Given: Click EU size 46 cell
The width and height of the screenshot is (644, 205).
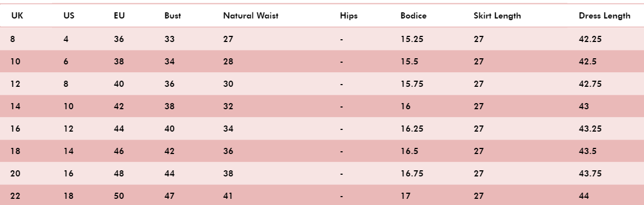Looking at the screenshot, I should click(x=119, y=151).
